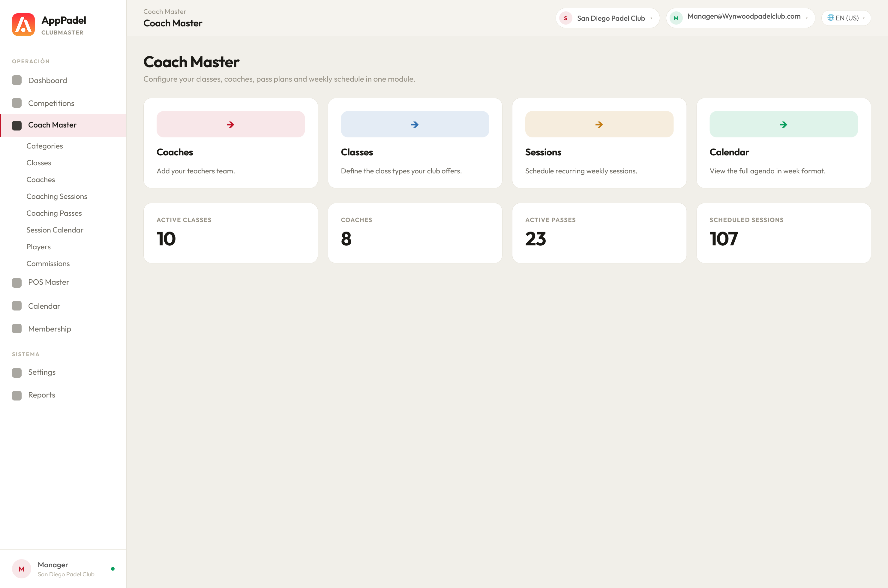Open Session Calendar submenu item
Viewport: 888px width, 588px height.
pyautogui.click(x=55, y=230)
